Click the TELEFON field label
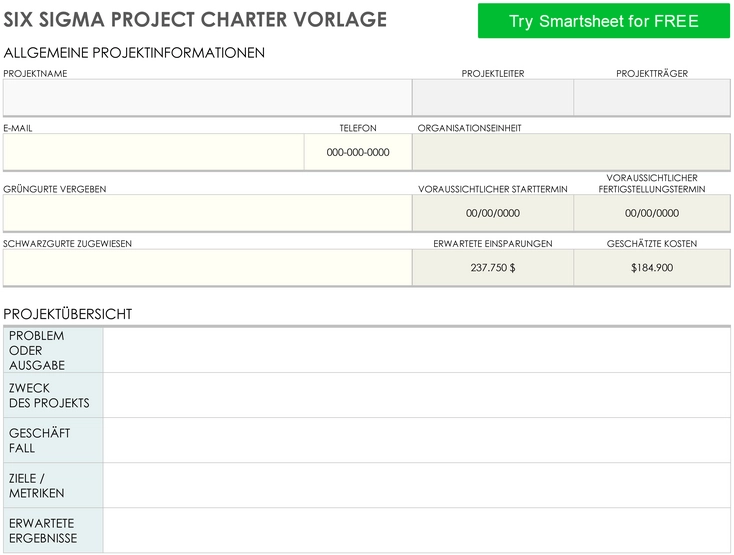This screenshot has height=555, width=734. (x=358, y=128)
